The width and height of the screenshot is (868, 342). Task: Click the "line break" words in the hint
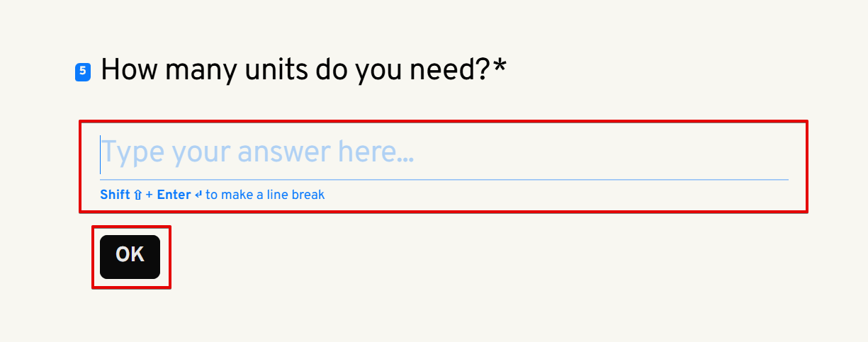[298, 195]
